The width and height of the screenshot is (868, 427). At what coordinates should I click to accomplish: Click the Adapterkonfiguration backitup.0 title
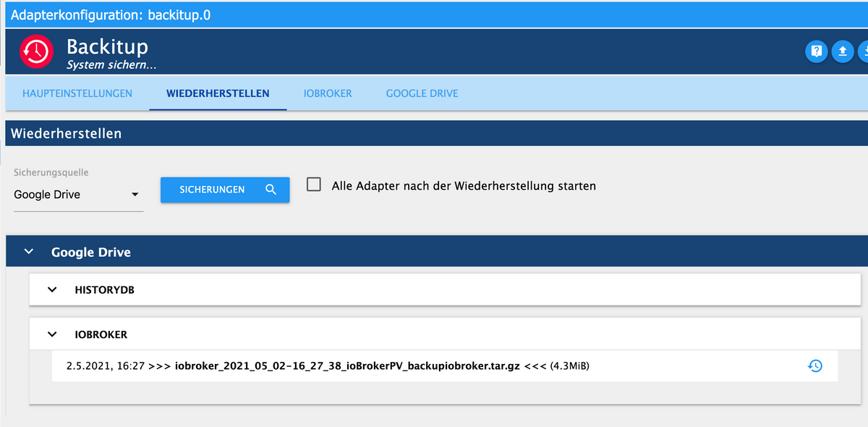point(111,14)
